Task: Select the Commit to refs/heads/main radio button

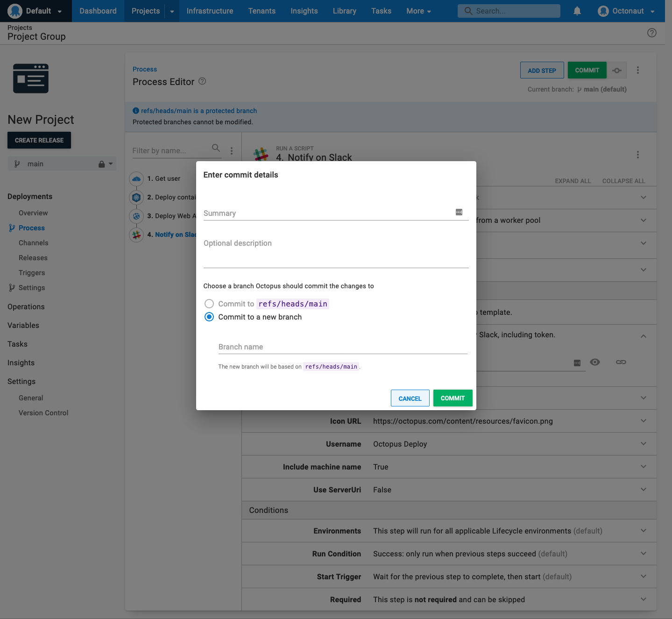Action: point(209,304)
